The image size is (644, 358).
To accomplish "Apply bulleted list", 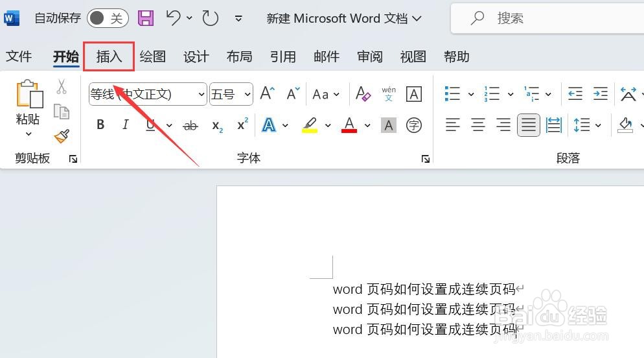I will coord(452,93).
